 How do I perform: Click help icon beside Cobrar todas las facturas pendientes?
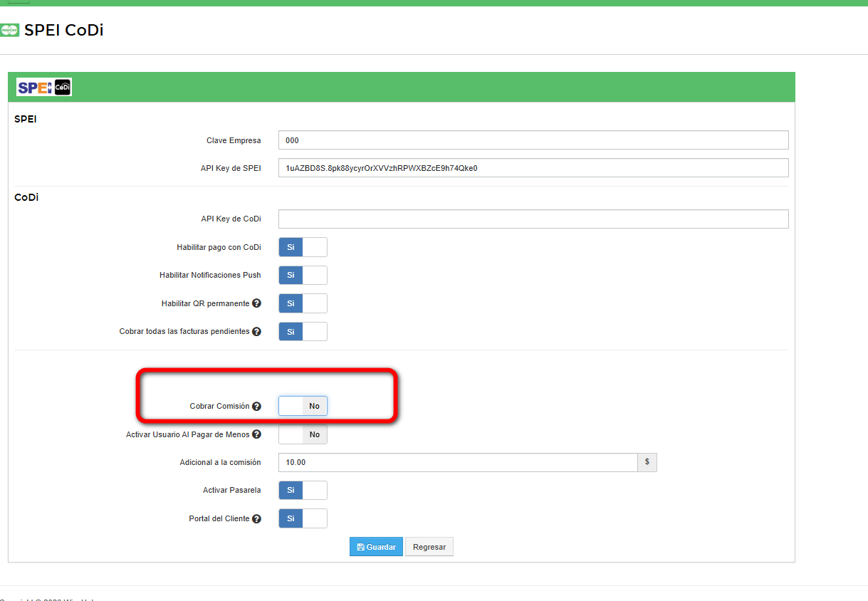[x=256, y=332]
